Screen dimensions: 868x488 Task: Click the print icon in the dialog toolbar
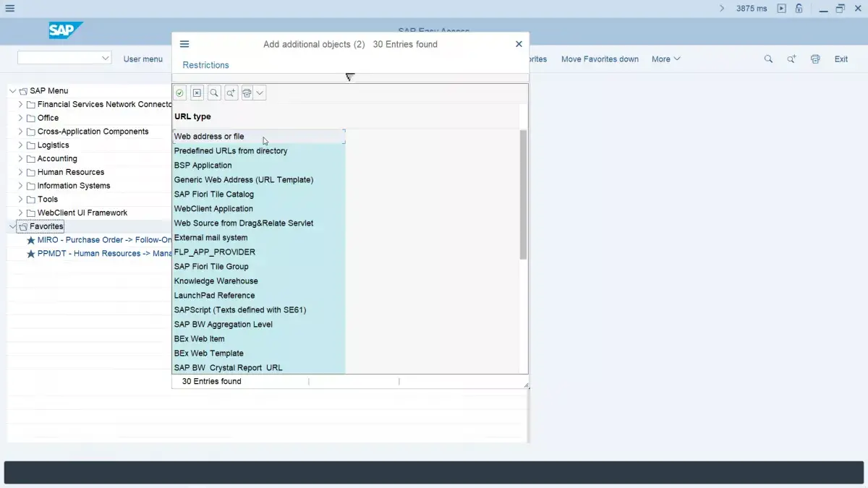point(247,93)
